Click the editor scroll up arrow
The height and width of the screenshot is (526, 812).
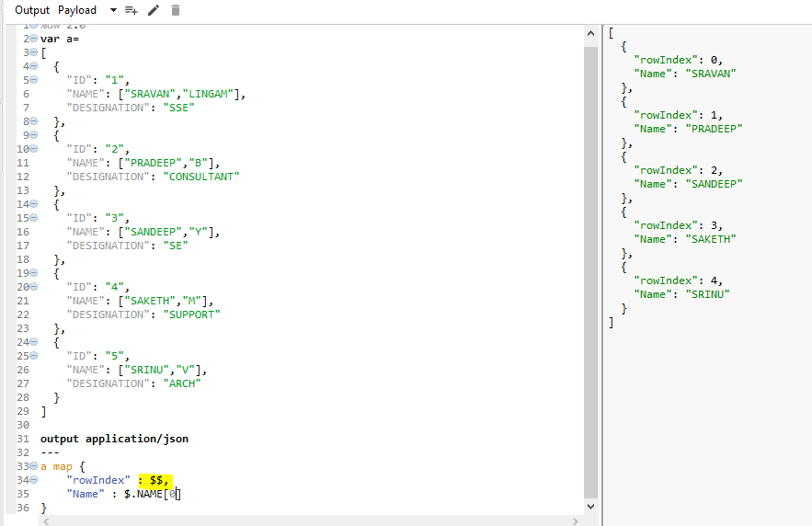pyautogui.click(x=591, y=33)
